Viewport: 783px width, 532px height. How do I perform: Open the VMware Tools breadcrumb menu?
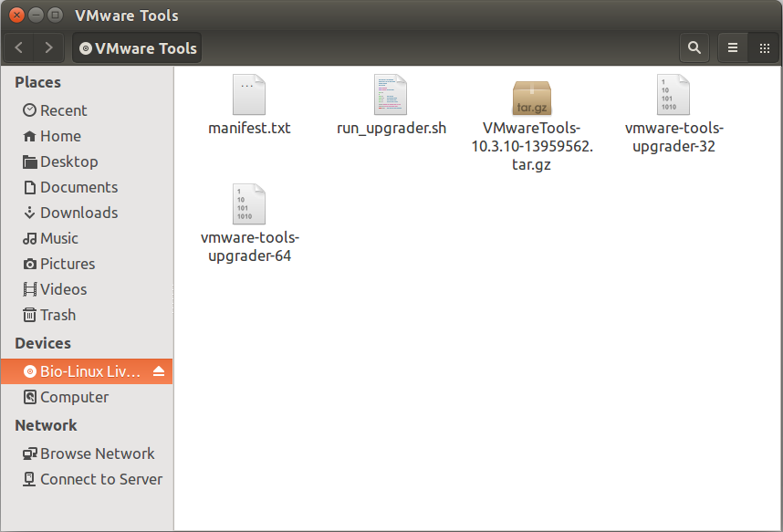click(x=136, y=47)
